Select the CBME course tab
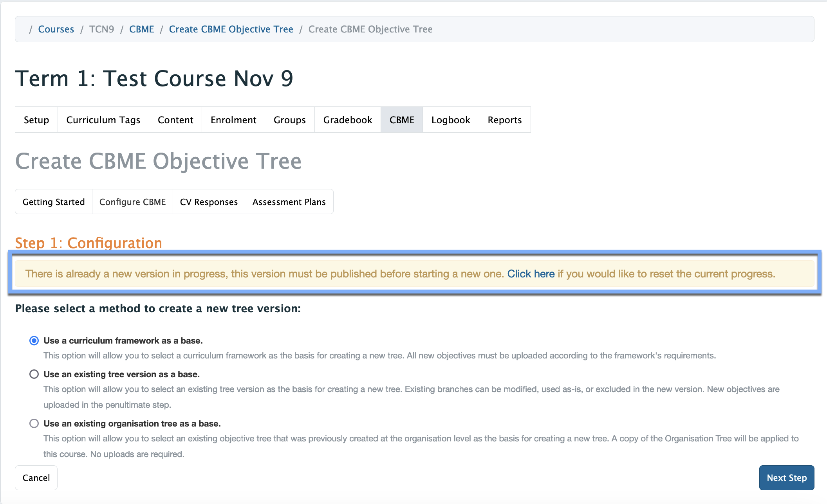The image size is (827, 504). click(402, 120)
